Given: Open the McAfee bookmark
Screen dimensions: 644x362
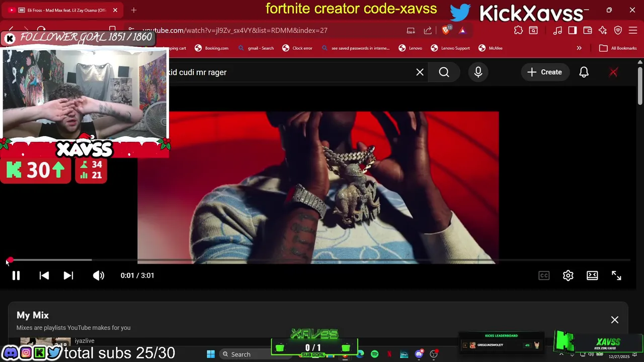Looking at the screenshot, I should (x=491, y=48).
